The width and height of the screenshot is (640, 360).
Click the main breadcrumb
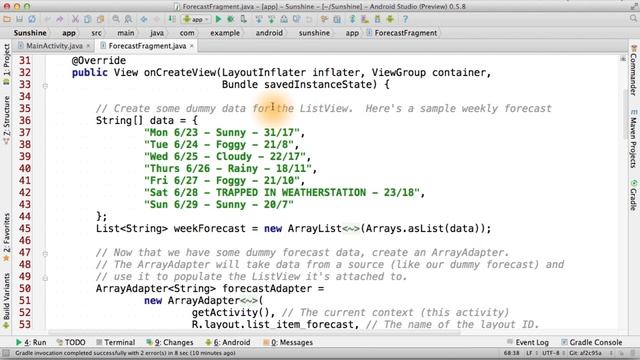coord(126,33)
